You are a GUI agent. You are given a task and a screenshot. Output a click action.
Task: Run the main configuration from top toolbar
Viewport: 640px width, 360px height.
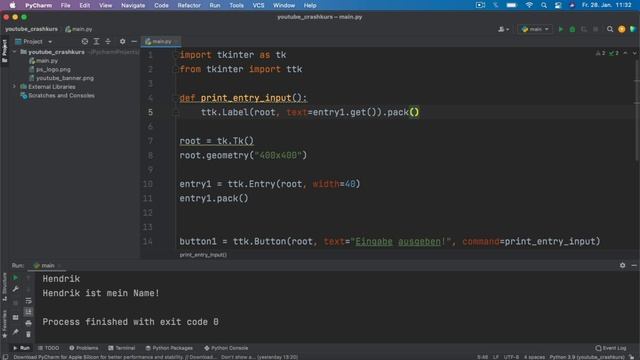pos(561,29)
